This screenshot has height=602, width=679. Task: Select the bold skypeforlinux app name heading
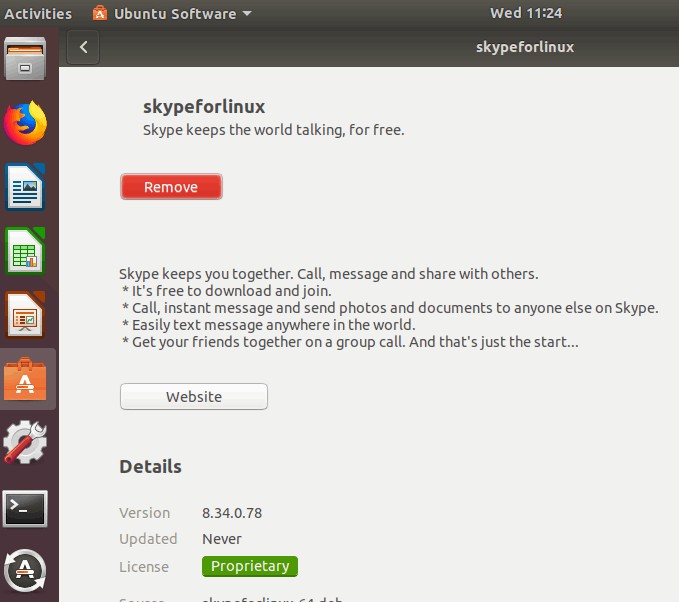pos(204,106)
